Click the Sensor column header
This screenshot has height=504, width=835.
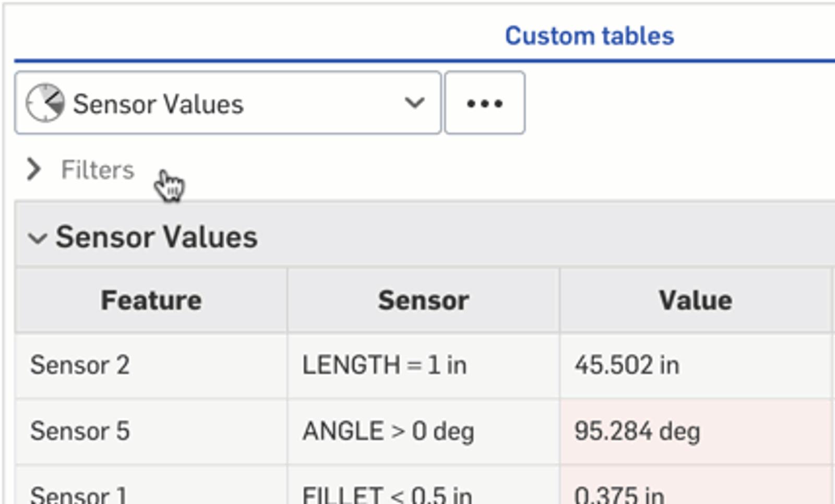(x=423, y=301)
